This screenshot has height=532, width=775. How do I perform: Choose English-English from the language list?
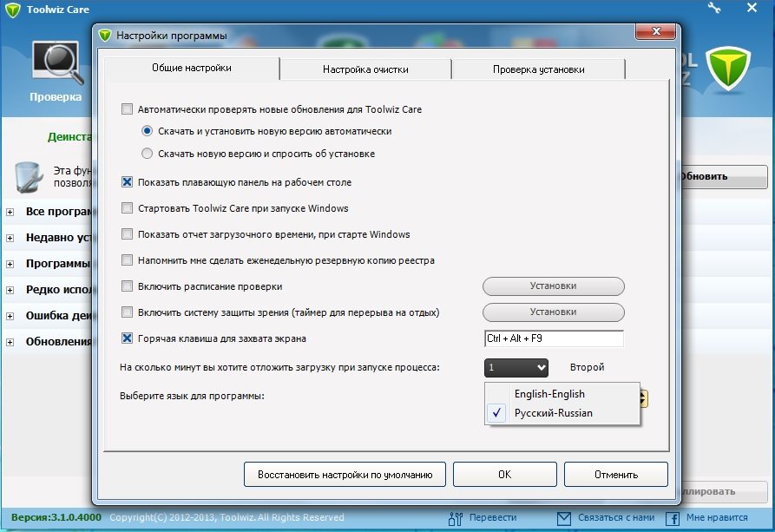coord(562,394)
